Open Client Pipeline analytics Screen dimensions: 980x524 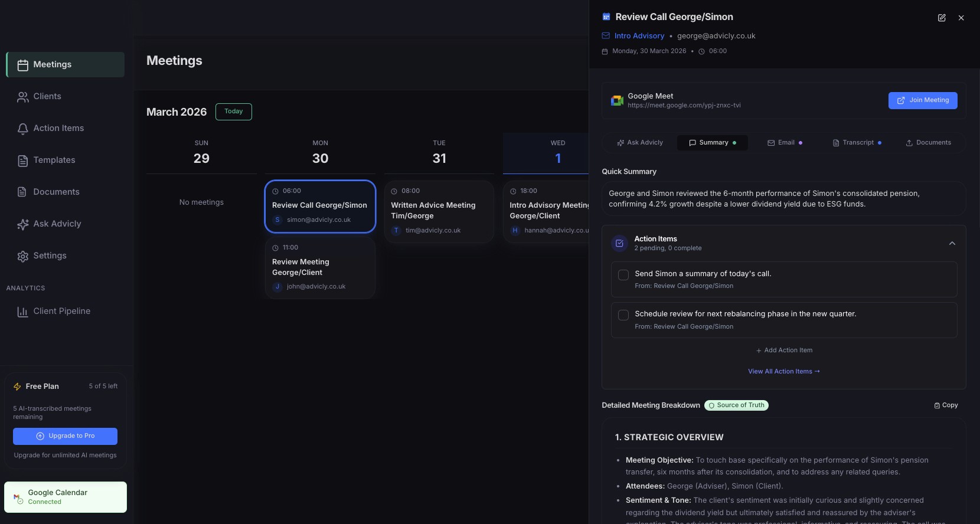66,311
